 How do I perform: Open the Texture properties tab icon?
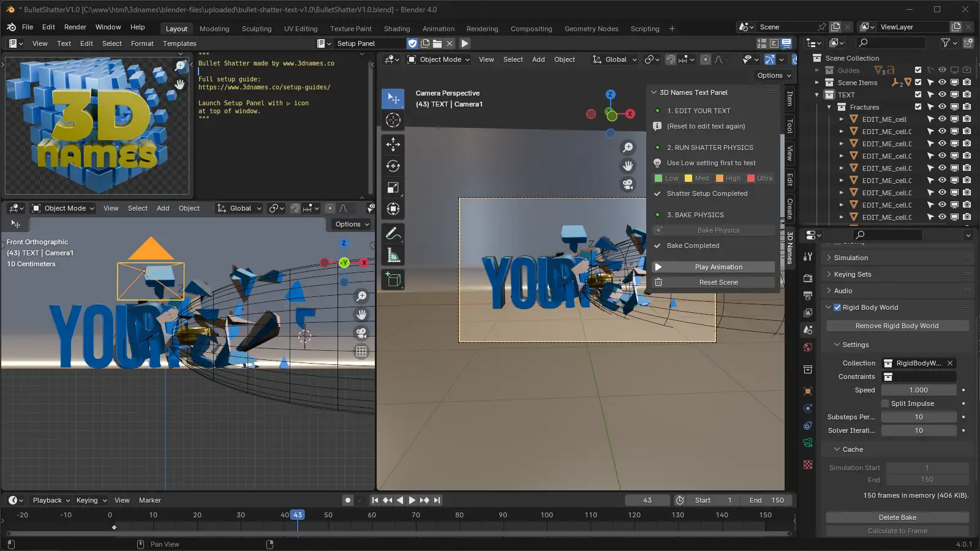point(808,465)
